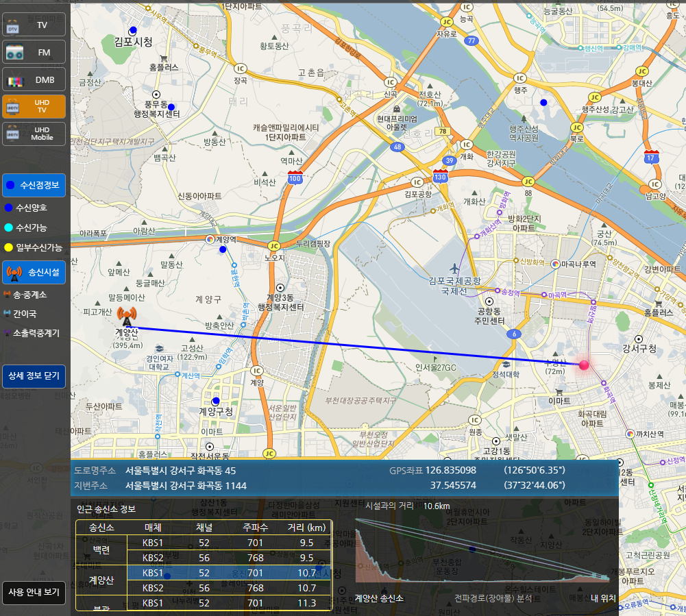
Task: Click the 백련 transmitter name cell
Action: tap(101, 550)
